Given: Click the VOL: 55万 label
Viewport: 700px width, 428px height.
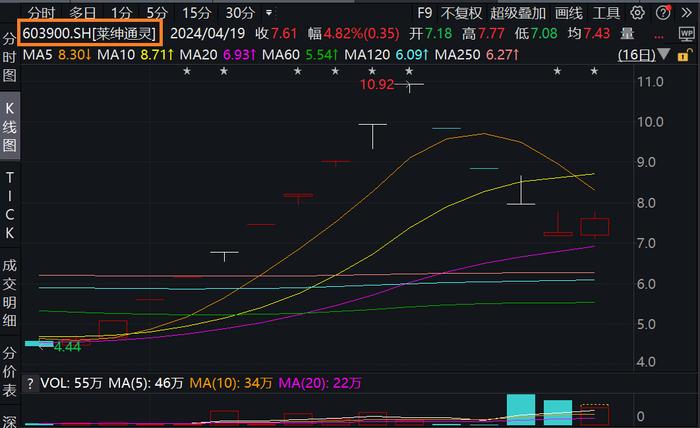Looking at the screenshot, I should point(71,383).
